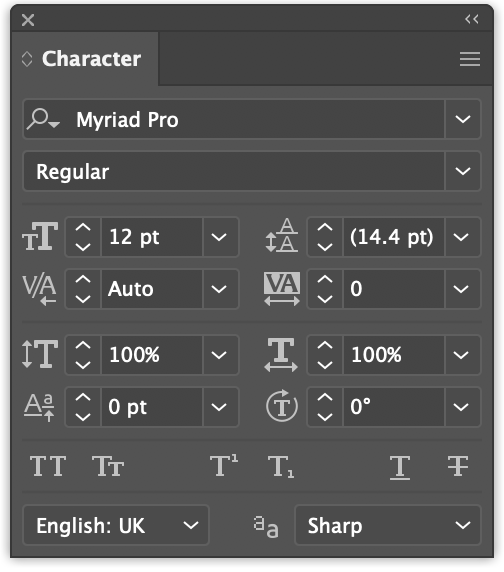Click the Regular font style field
Image resolution: width=504 pixels, height=572 pixels.
[x=234, y=171]
